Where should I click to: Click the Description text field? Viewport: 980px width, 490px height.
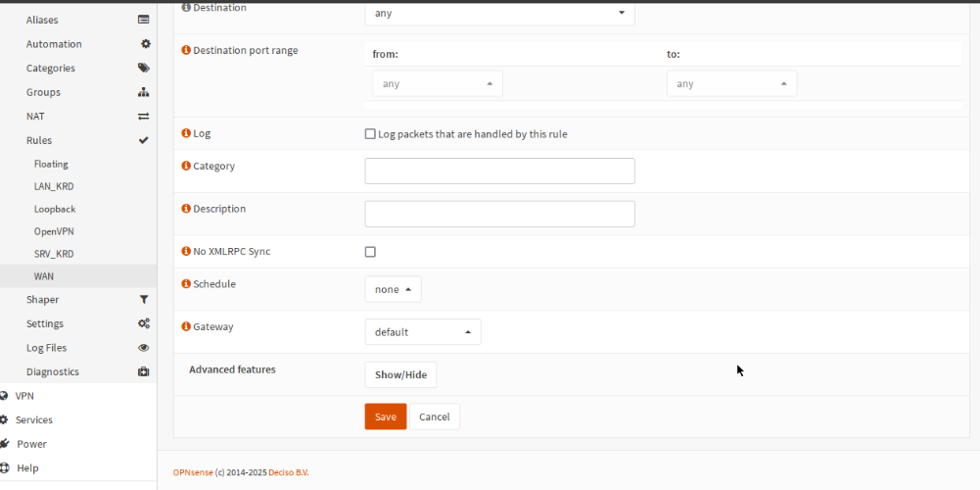point(499,214)
